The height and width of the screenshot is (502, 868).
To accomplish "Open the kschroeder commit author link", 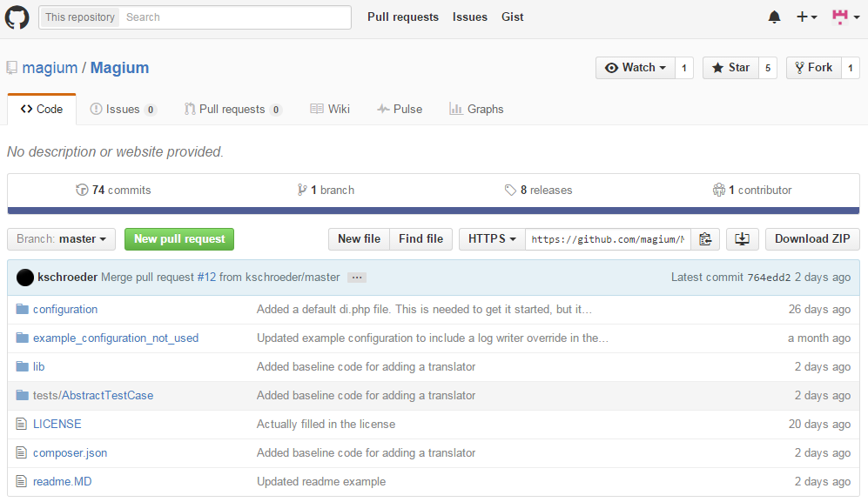I will click(68, 278).
